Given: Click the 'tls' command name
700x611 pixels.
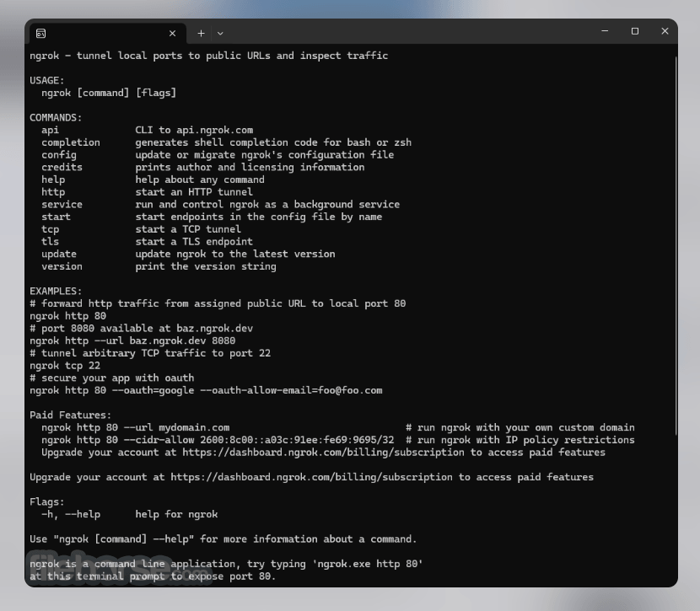Looking at the screenshot, I should (x=50, y=242).
